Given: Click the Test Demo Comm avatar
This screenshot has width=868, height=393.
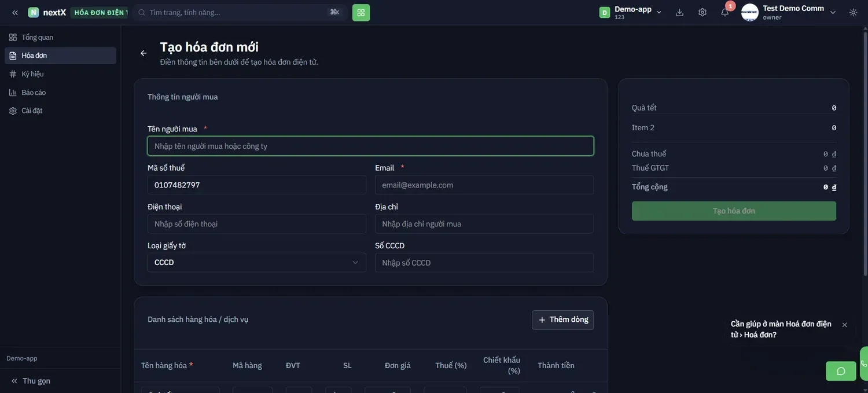Looking at the screenshot, I should point(750,12).
